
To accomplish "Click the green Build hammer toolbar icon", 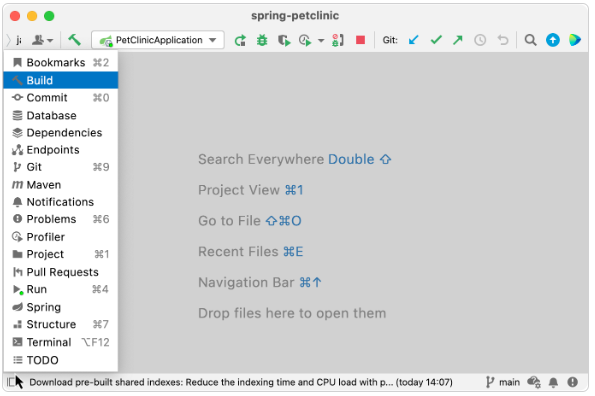I will coord(74,39).
